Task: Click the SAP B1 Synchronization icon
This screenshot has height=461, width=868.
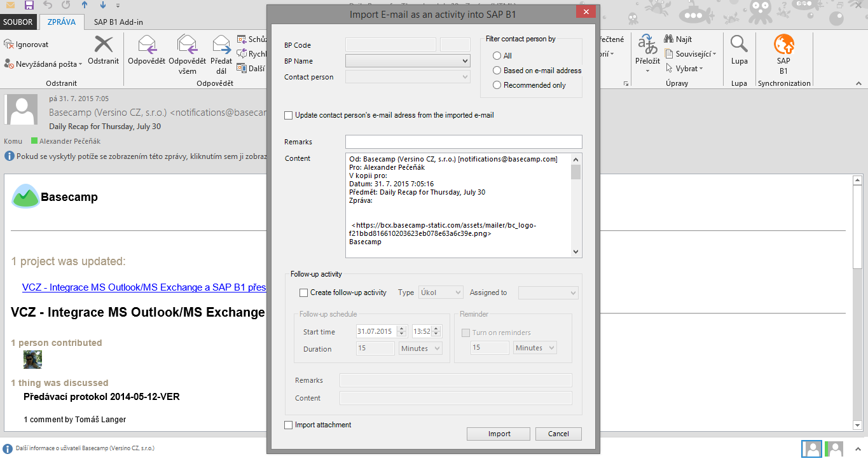Action: coord(783,45)
